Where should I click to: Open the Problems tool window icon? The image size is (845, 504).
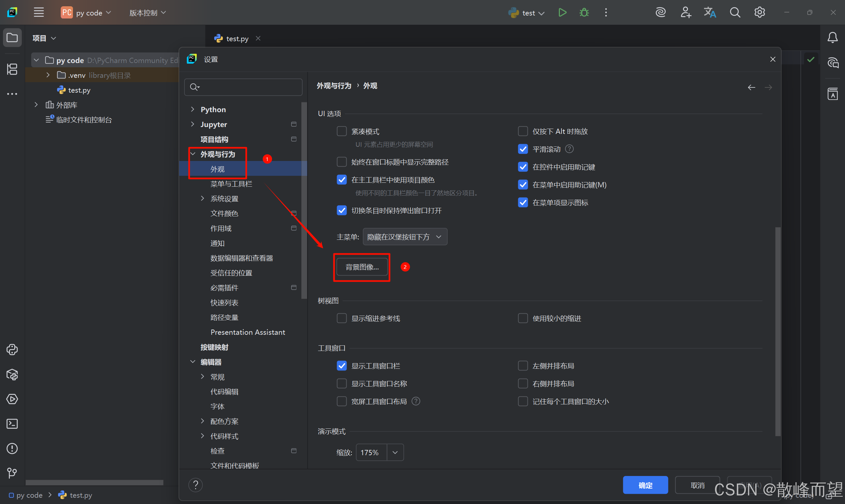pos(12,448)
